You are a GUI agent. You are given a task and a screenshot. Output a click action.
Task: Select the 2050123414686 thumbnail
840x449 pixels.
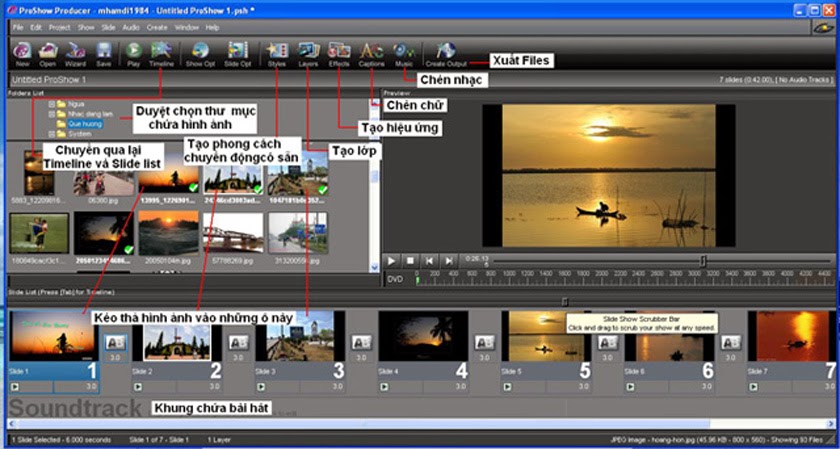[104, 233]
